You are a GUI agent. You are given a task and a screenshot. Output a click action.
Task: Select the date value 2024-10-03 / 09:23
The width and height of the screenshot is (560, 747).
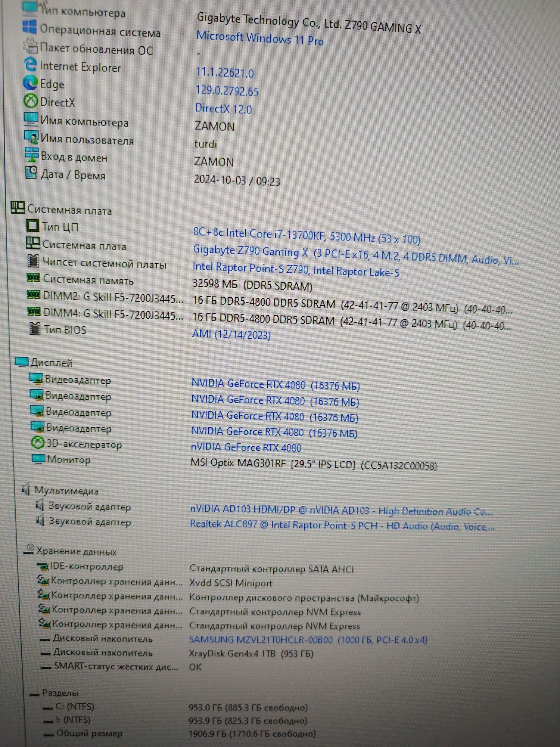point(237,180)
